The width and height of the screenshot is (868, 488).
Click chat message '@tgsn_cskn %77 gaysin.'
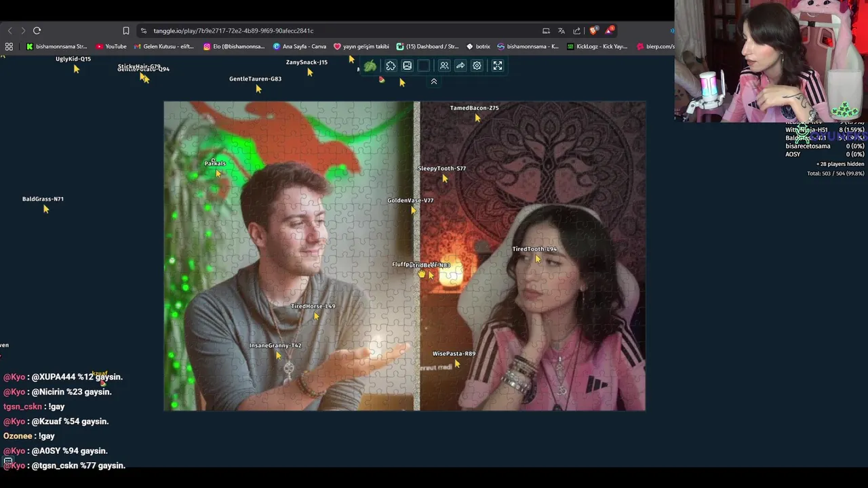(64, 466)
